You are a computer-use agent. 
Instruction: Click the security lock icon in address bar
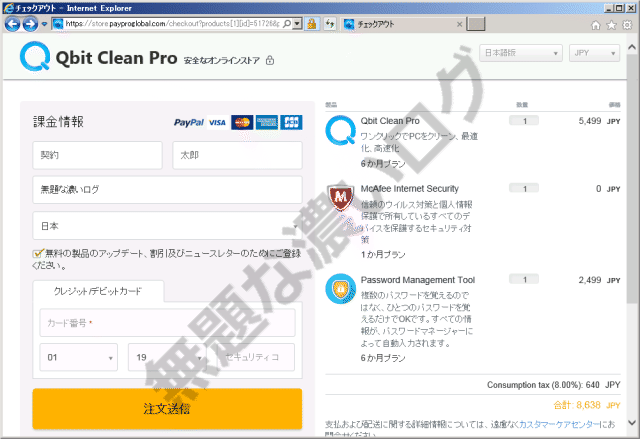[312, 24]
